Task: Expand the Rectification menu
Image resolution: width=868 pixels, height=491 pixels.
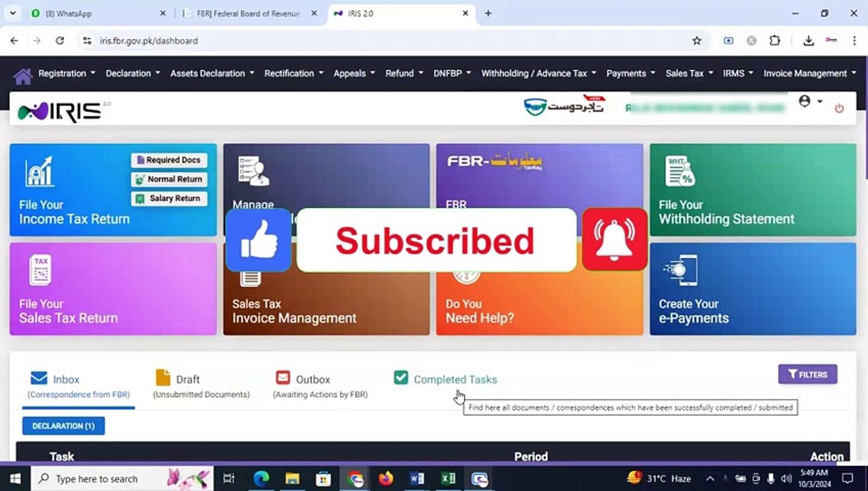Action: [x=293, y=74]
